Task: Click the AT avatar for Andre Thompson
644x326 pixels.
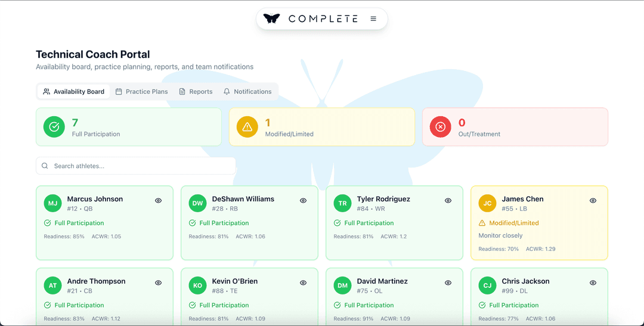Action: pos(52,285)
